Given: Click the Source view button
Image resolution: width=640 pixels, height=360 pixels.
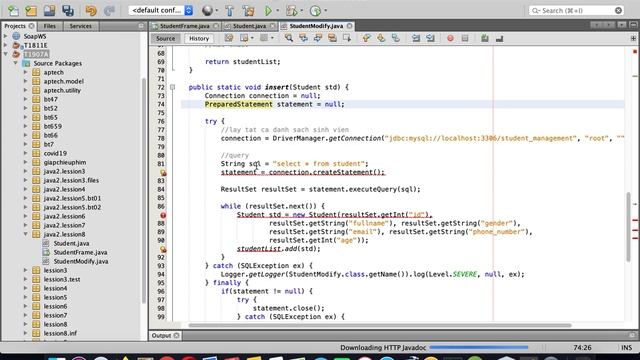Looking at the screenshot, I should click(x=165, y=38).
